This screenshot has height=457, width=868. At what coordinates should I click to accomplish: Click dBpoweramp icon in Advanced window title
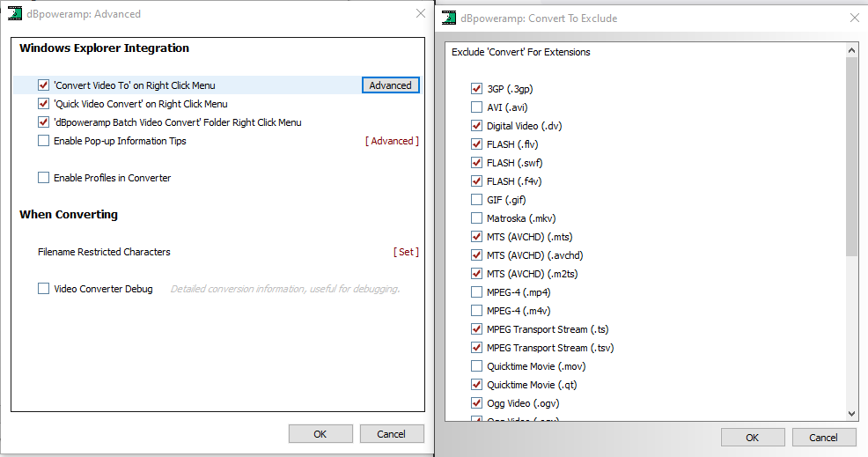(x=15, y=13)
